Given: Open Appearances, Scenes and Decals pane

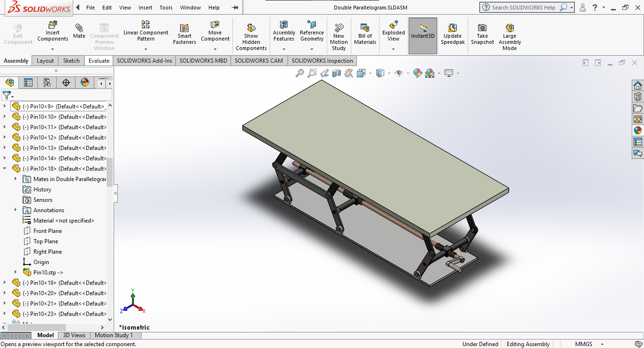Looking at the screenshot, I should coord(638,131).
